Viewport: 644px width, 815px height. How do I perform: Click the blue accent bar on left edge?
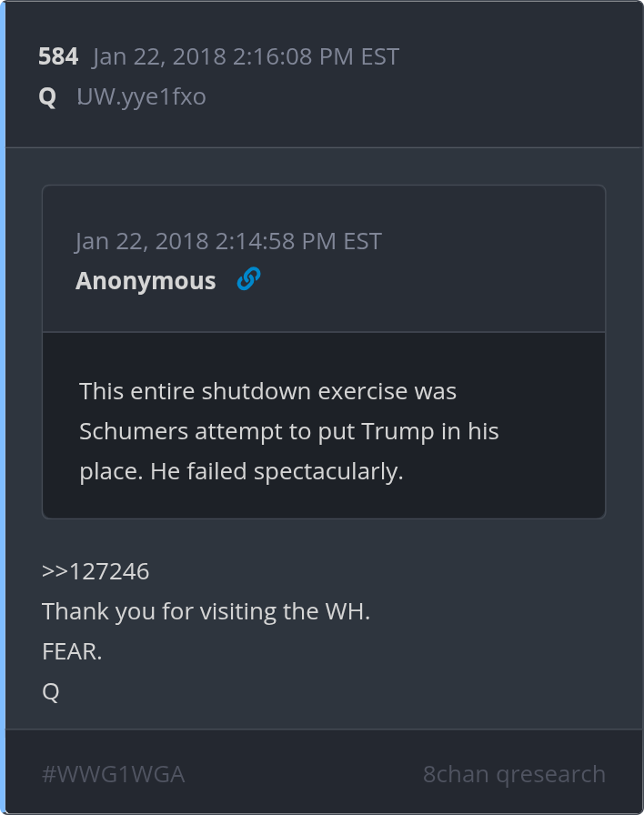[x=3, y=407]
